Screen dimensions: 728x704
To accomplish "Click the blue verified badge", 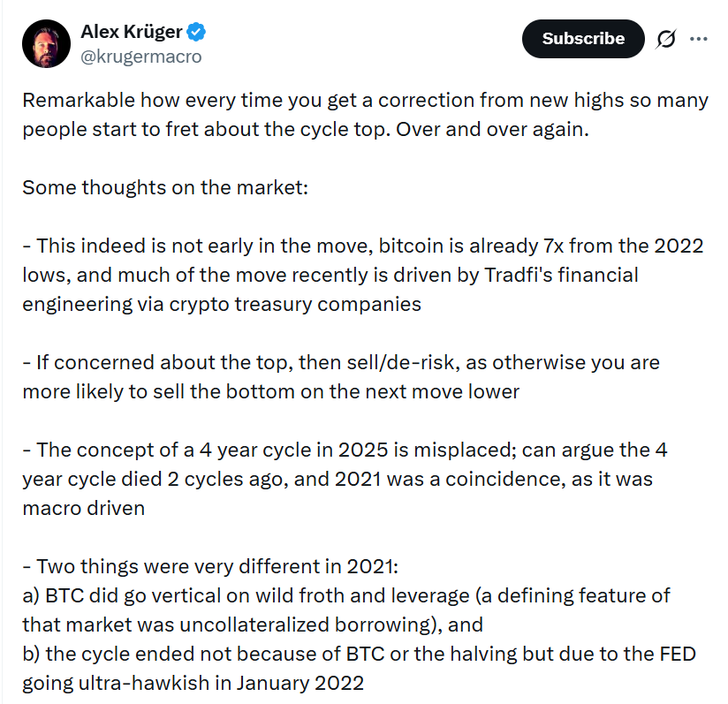I will [x=197, y=33].
